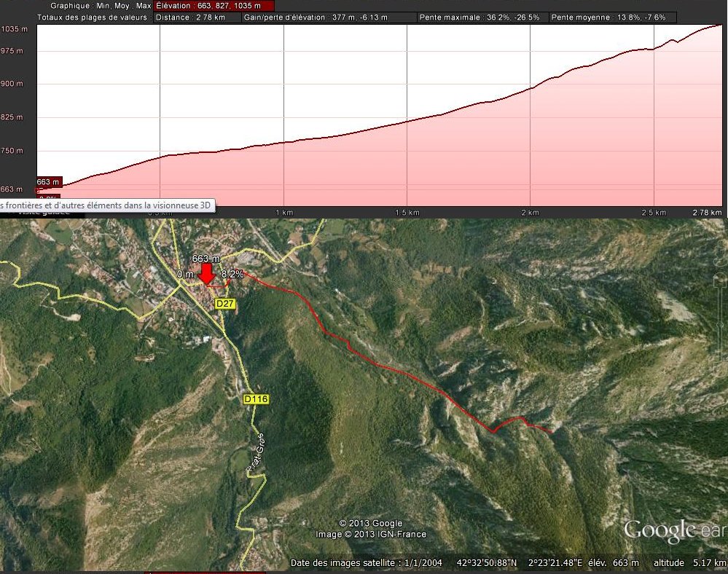Click the D27 road shield label
This screenshot has height=574, width=728.
click(x=225, y=303)
